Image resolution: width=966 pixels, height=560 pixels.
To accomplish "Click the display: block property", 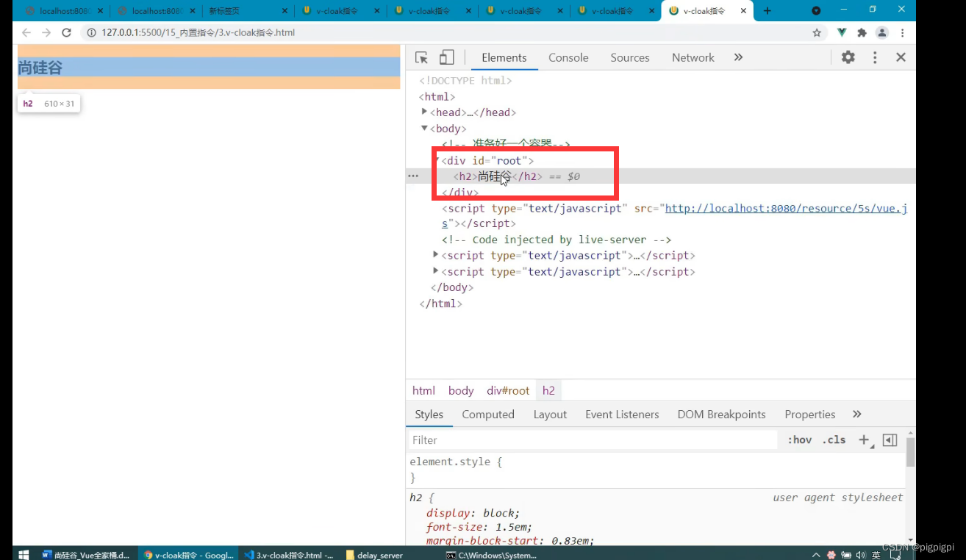I will point(473,513).
